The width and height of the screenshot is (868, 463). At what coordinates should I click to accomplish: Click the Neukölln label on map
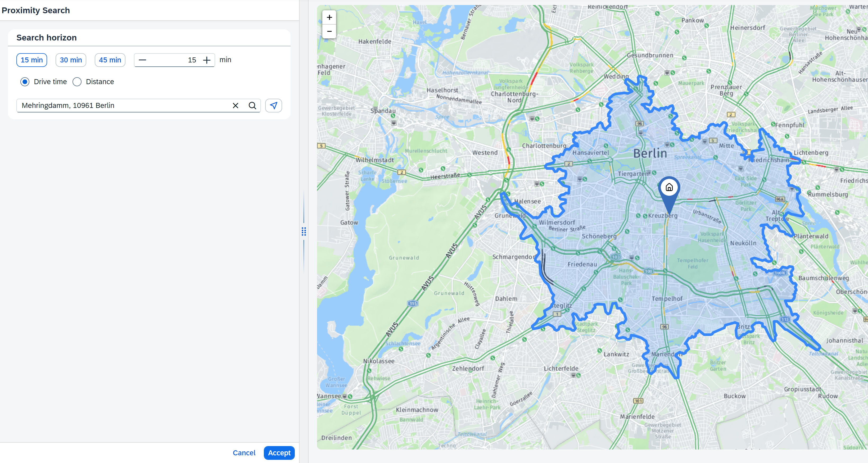point(743,243)
